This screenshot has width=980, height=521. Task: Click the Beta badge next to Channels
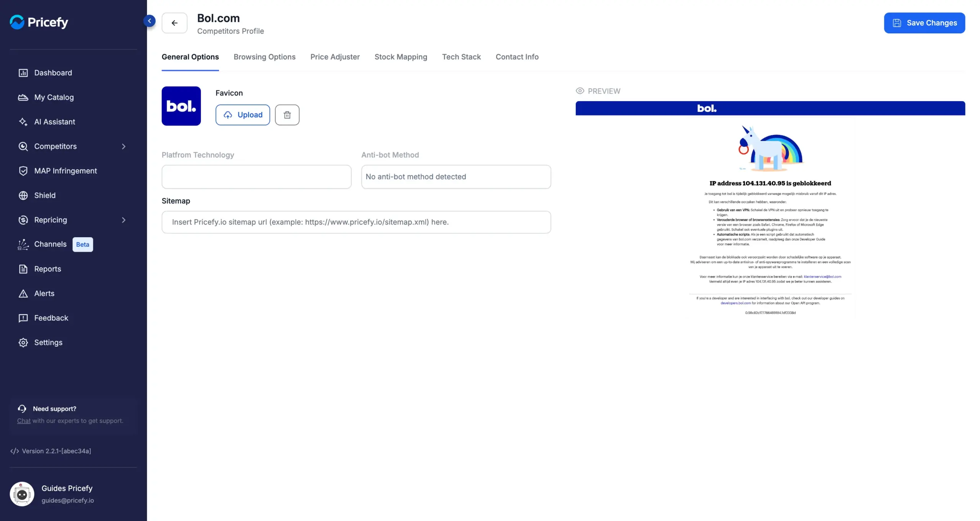pos(83,244)
